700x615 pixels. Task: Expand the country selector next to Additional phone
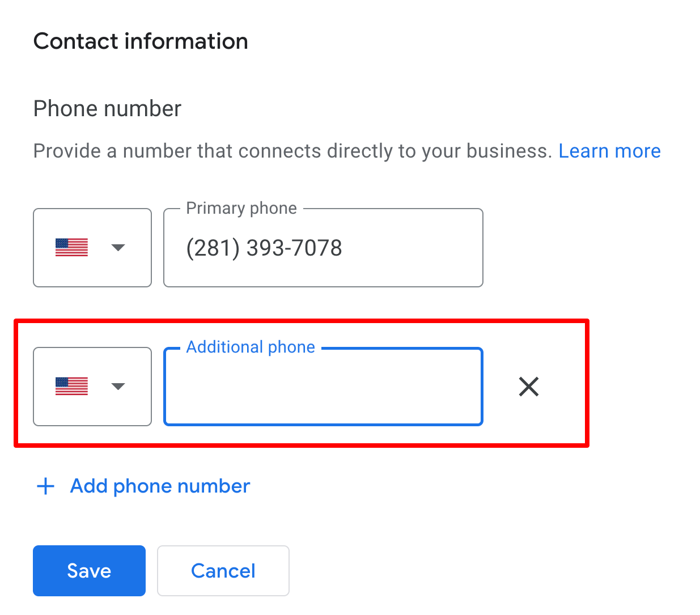click(x=117, y=387)
